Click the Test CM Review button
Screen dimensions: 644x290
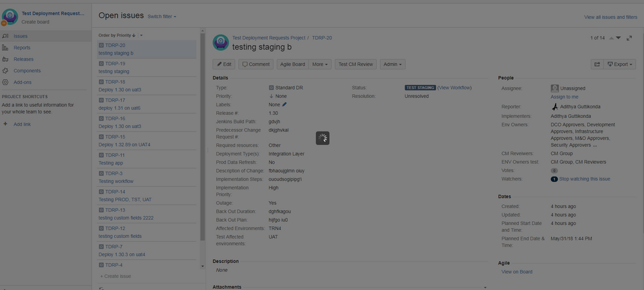pyautogui.click(x=356, y=64)
